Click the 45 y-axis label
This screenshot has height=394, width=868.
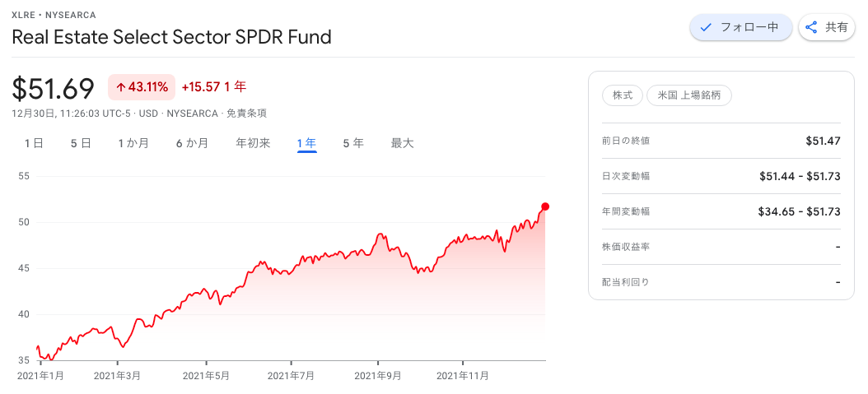pos(25,268)
